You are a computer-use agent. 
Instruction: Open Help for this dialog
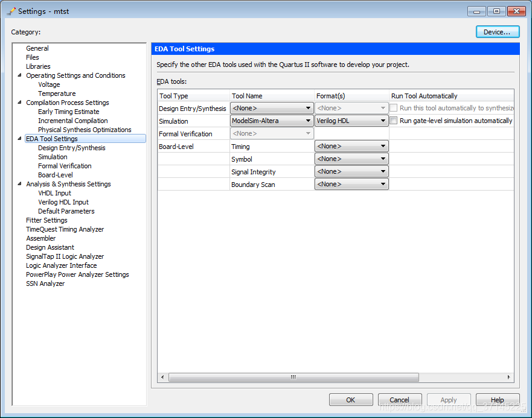click(x=498, y=400)
